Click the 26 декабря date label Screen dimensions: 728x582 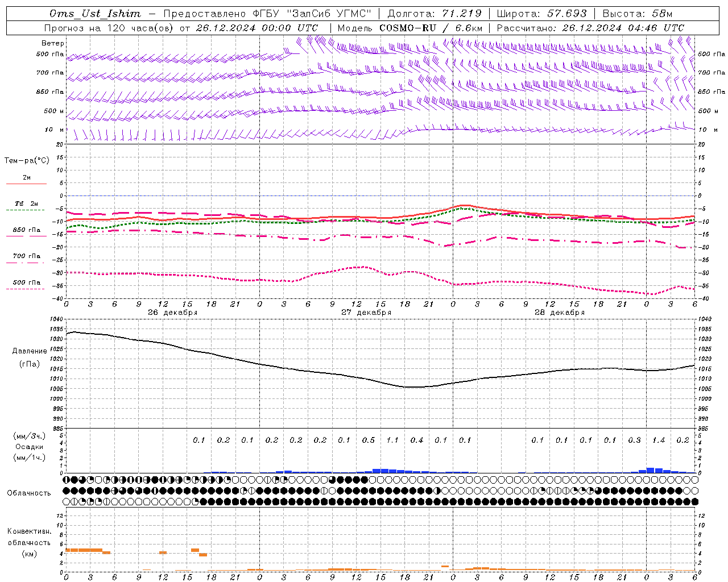tap(173, 313)
